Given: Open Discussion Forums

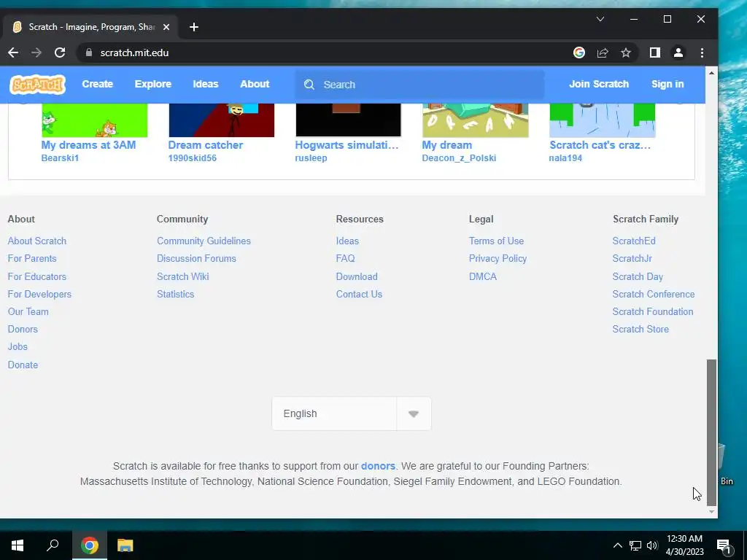Looking at the screenshot, I should click(196, 259).
